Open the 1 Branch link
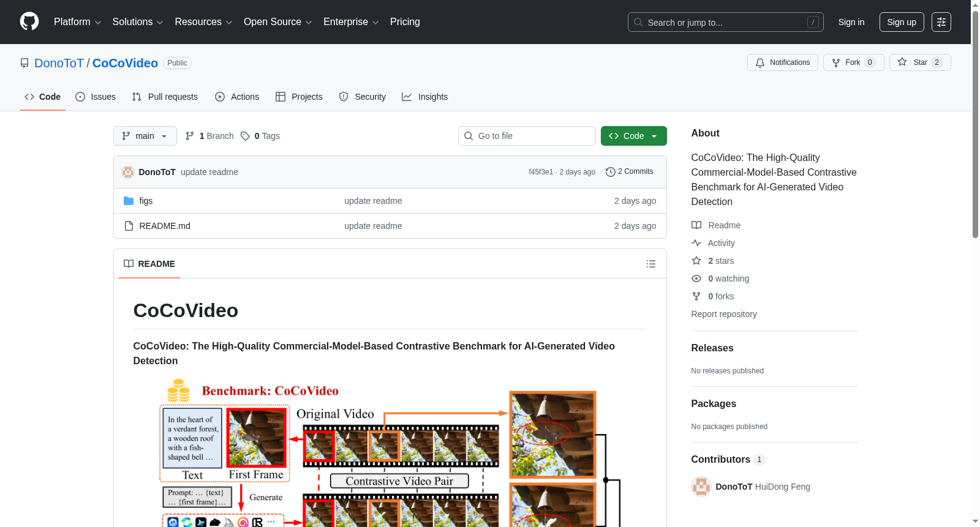980x527 pixels. 209,136
